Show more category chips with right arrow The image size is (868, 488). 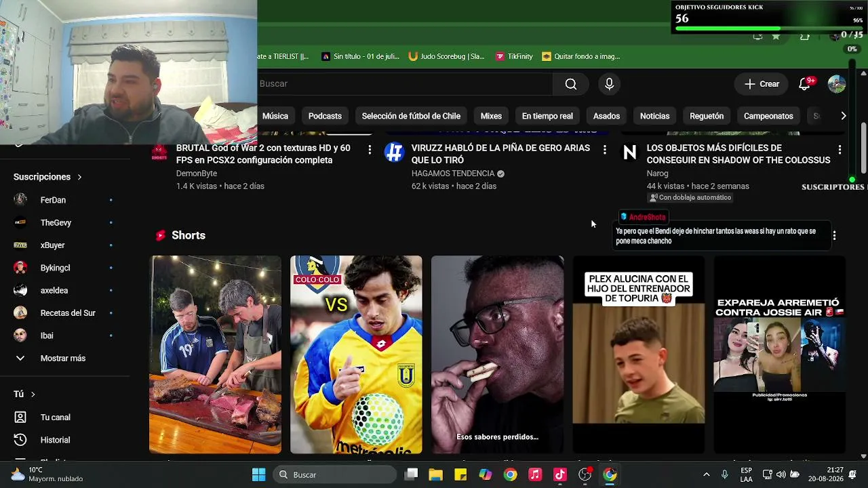843,116
